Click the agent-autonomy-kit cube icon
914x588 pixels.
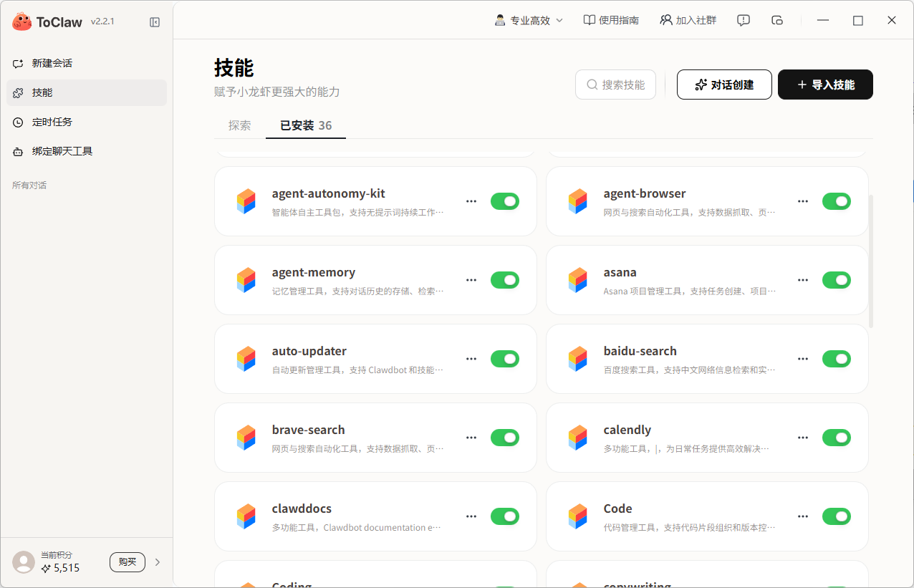pos(246,201)
